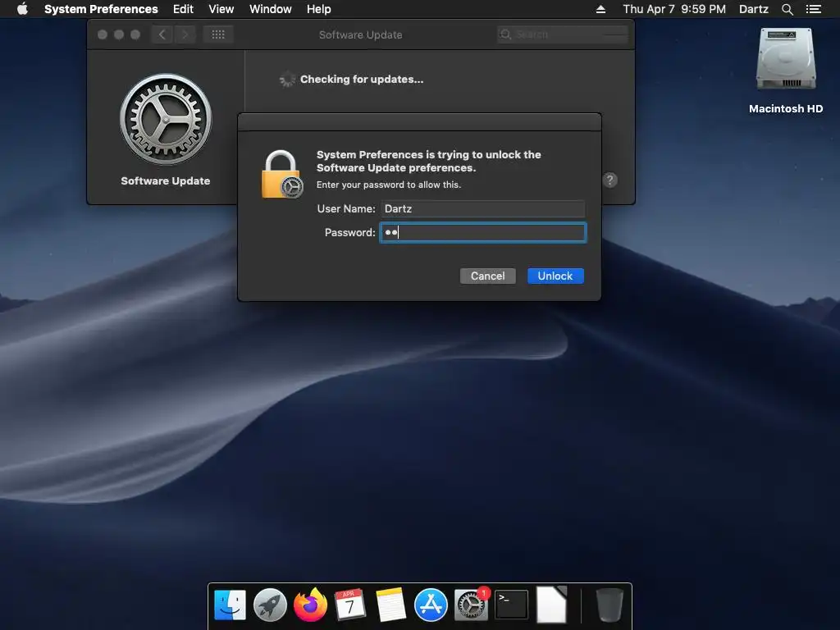Launch Firefox from the Dock
This screenshot has width=840, height=630.
click(x=310, y=605)
